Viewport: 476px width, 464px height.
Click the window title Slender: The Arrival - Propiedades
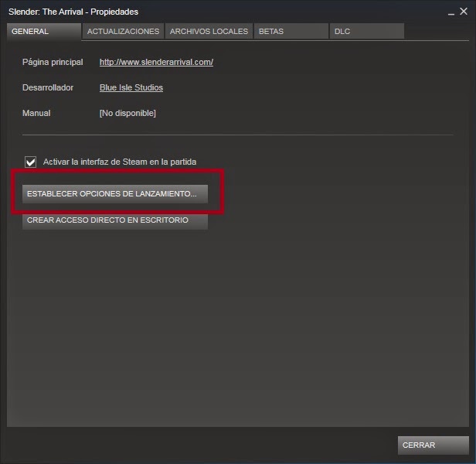click(x=73, y=12)
